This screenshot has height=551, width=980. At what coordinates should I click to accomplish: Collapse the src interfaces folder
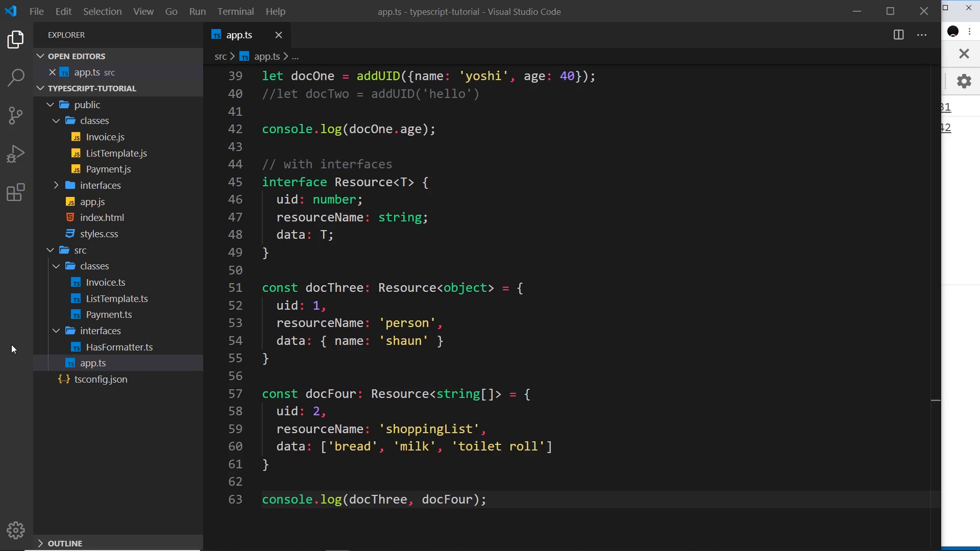pos(56,331)
